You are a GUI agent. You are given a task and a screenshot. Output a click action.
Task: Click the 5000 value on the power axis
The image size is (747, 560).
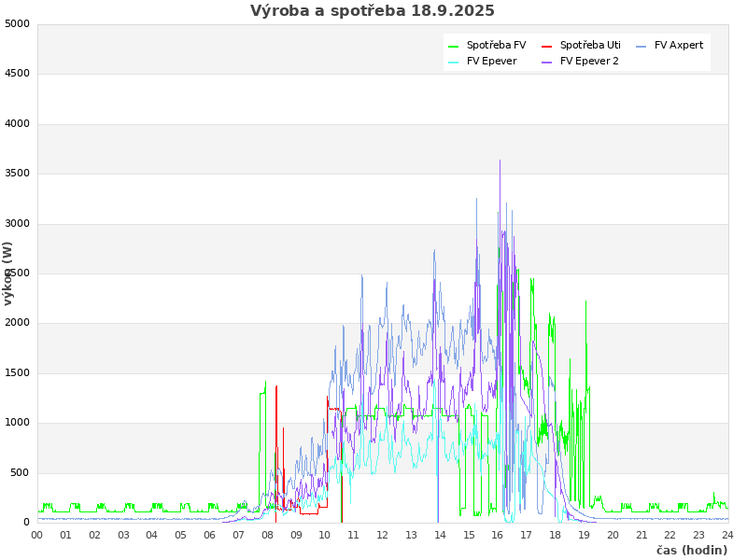(17, 23)
